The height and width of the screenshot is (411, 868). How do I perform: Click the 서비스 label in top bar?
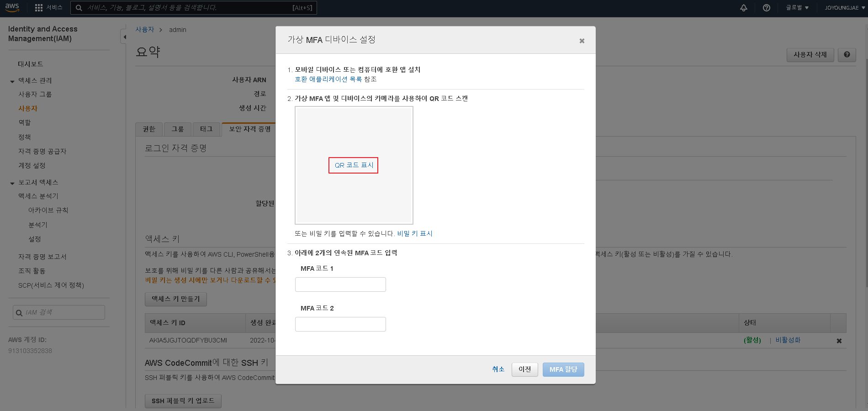[54, 8]
